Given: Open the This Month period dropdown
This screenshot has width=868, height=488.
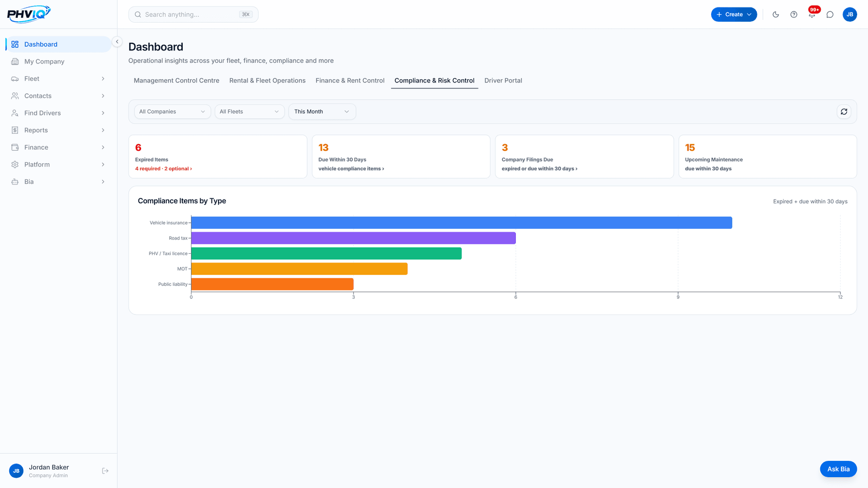Looking at the screenshot, I should tap(322, 112).
